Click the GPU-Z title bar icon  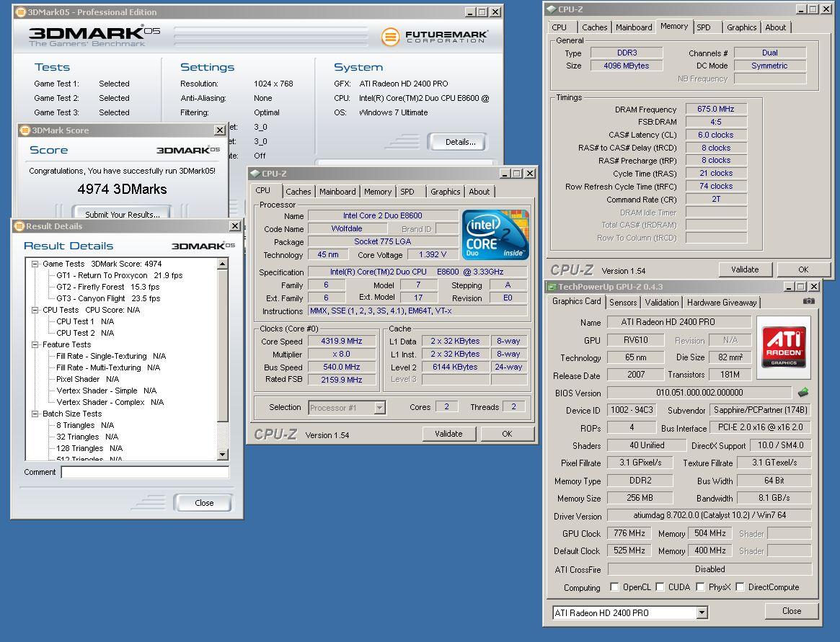pos(552,287)
